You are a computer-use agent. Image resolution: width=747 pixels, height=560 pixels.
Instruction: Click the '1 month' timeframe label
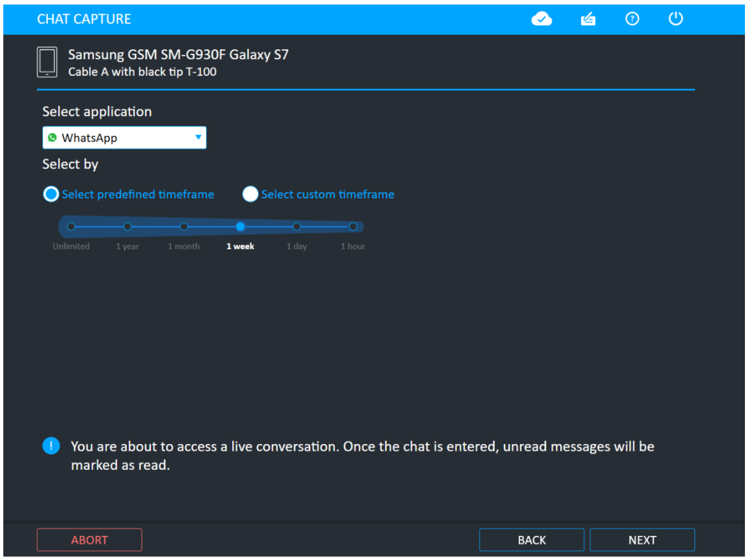coord(184,246)
